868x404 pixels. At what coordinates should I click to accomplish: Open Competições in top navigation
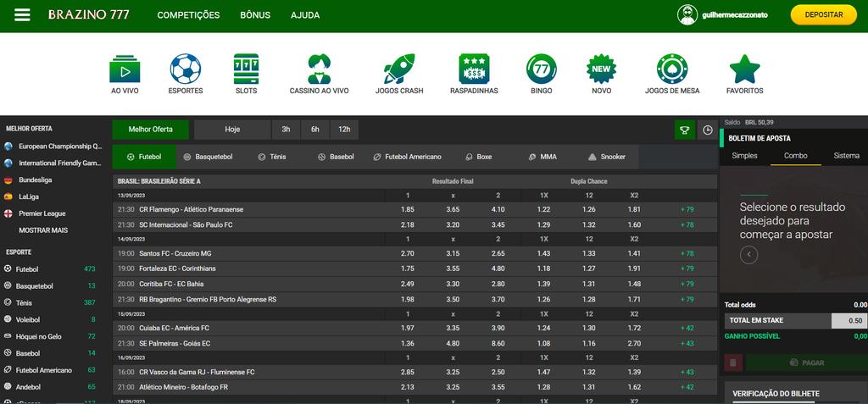point(188,15)
